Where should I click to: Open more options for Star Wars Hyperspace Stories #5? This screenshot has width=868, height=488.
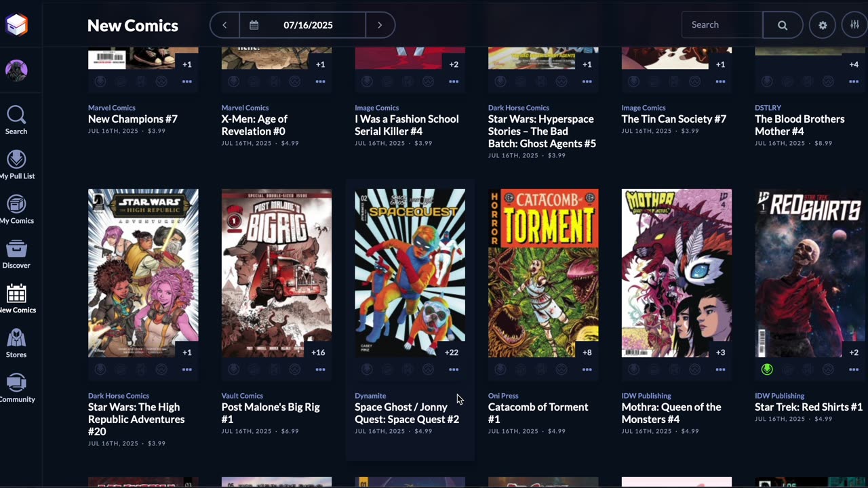click(587, 81)
